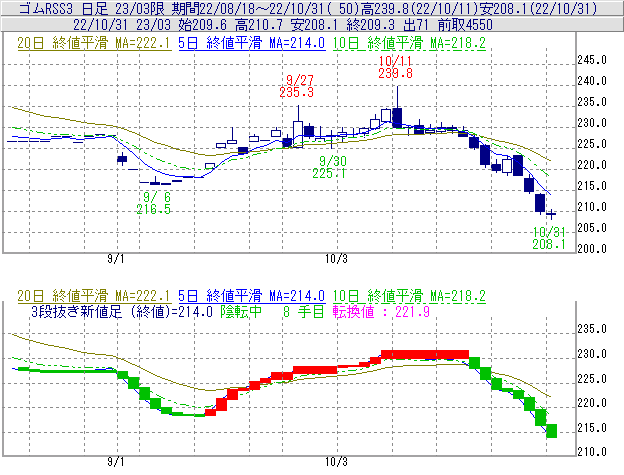
Task: Click the '245.0' price axis label
Action: (x=592, y=60)
